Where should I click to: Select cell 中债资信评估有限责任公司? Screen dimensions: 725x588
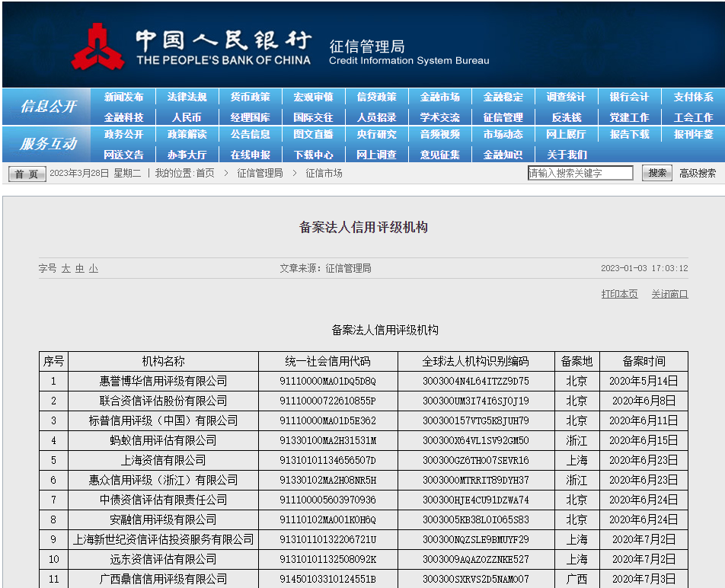coord(163,500)
